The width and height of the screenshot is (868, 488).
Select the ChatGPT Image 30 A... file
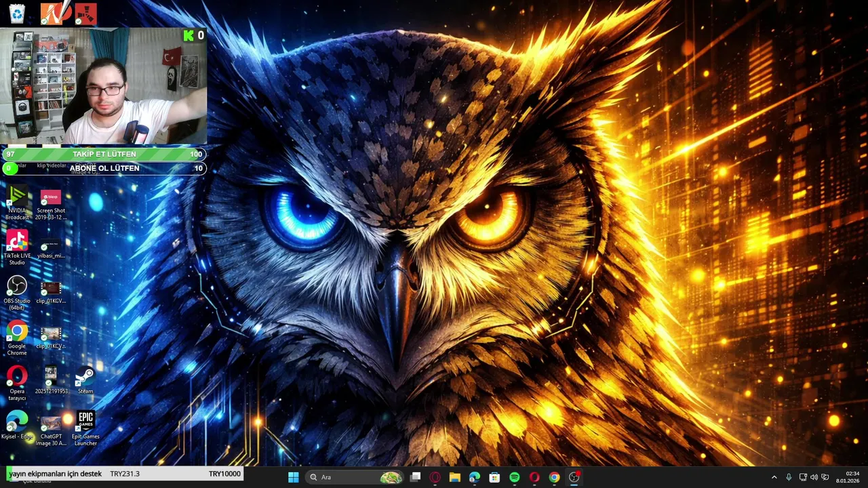[51, 430]
